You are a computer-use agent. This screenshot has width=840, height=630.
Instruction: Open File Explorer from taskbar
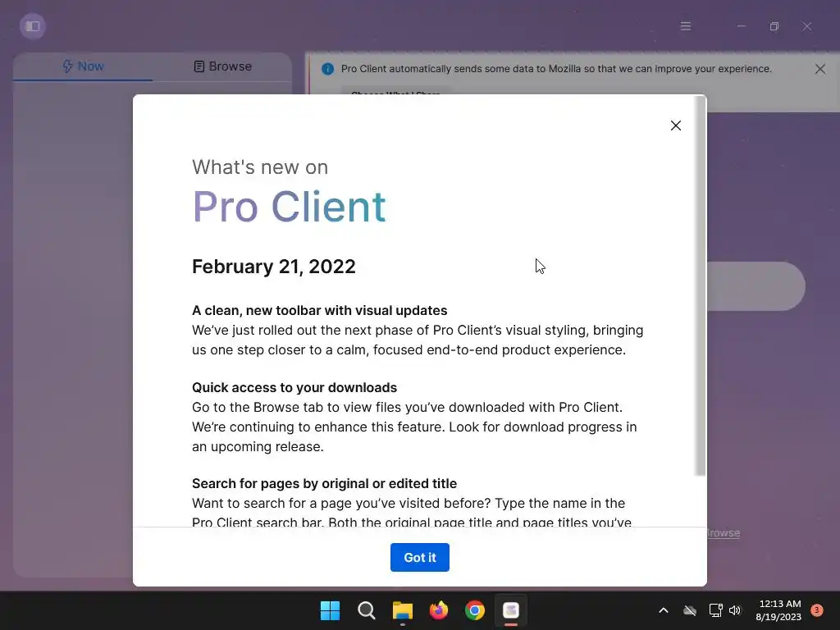402,610
